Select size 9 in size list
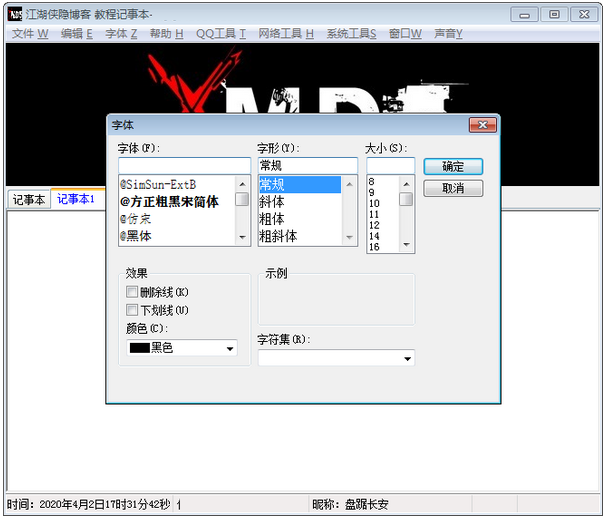 coord(383,192)
